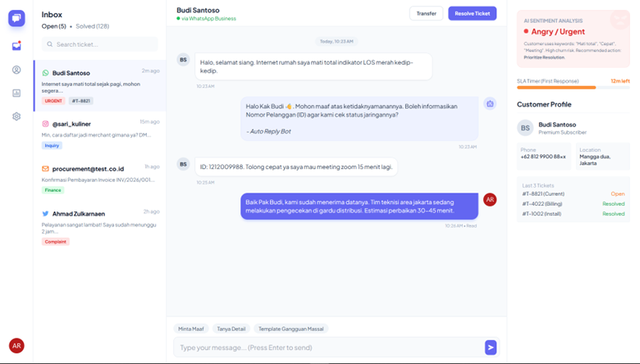Click the SLA timer progress bar
This screenshot has height=364, width=640.
point(573,88)
